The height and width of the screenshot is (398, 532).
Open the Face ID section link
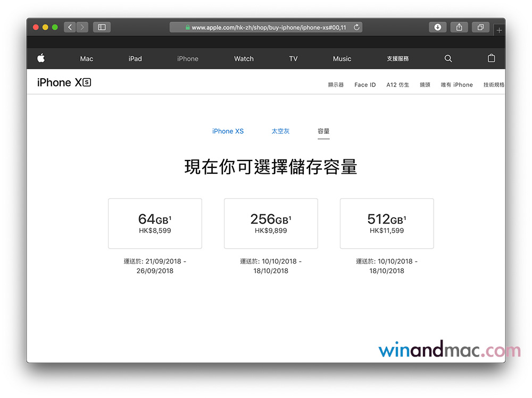coord(365,84)
